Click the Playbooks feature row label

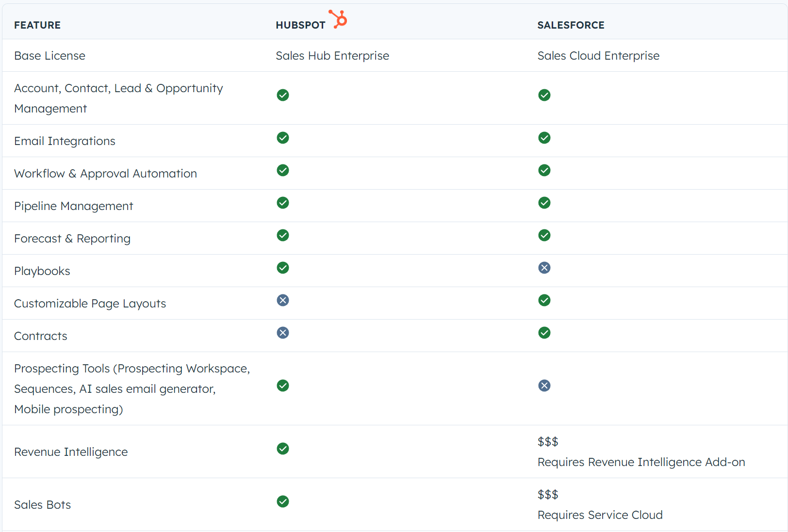tap(42, 271)
